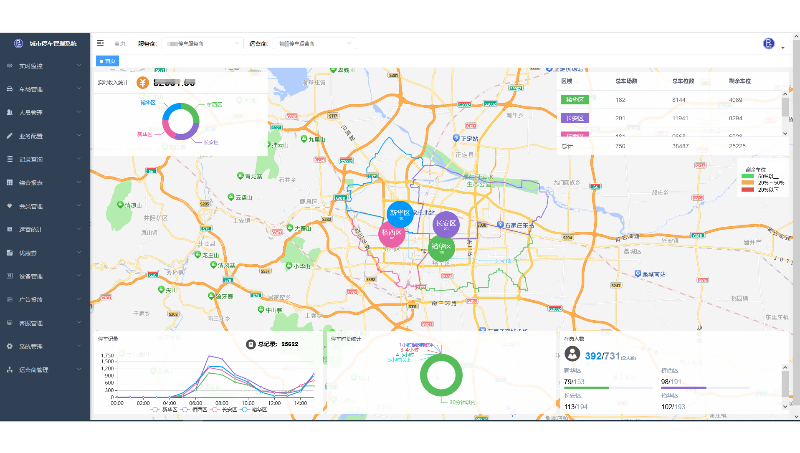Open the gear-icon sidebar menu label

pyautogui.click(x=31, y=346)
